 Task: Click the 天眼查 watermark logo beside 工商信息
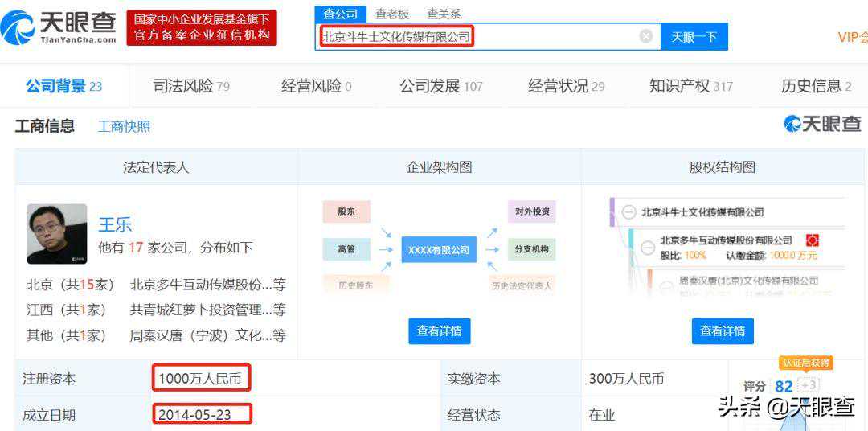(x=822, y=124)
